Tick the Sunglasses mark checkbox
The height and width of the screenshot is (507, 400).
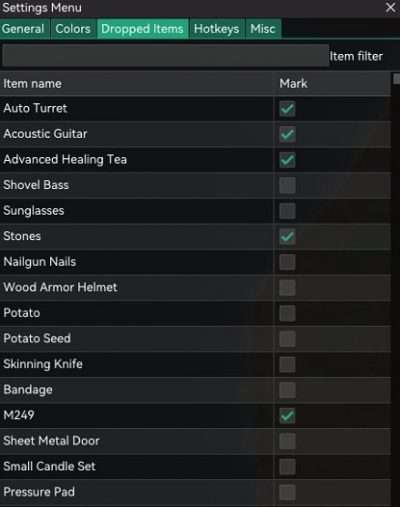pyautogui.click(x=287, y=211)
